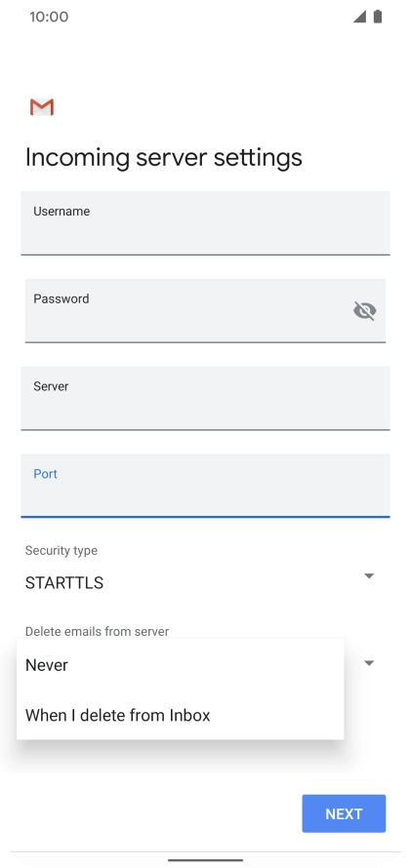This screenshot has width=411, height=868.
Task: Tap the Incoming server settings heading
Action: pyautogui.click(x=164, y=158)
